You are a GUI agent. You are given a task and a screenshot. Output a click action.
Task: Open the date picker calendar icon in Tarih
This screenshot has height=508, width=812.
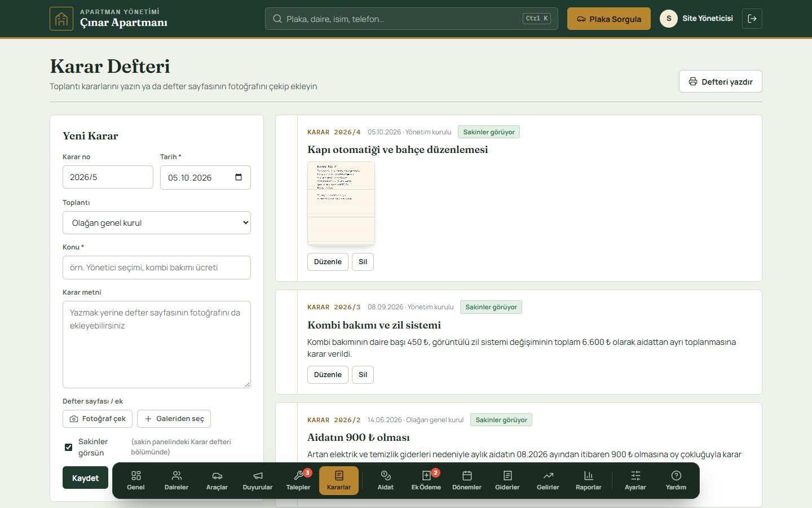click(x=239, y=177)
